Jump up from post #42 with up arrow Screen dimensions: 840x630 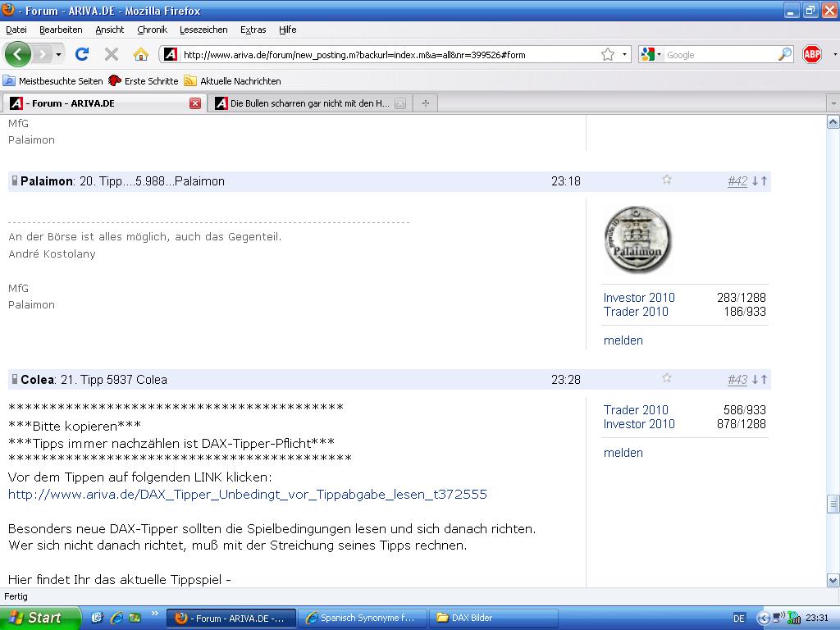click(764, 181)
